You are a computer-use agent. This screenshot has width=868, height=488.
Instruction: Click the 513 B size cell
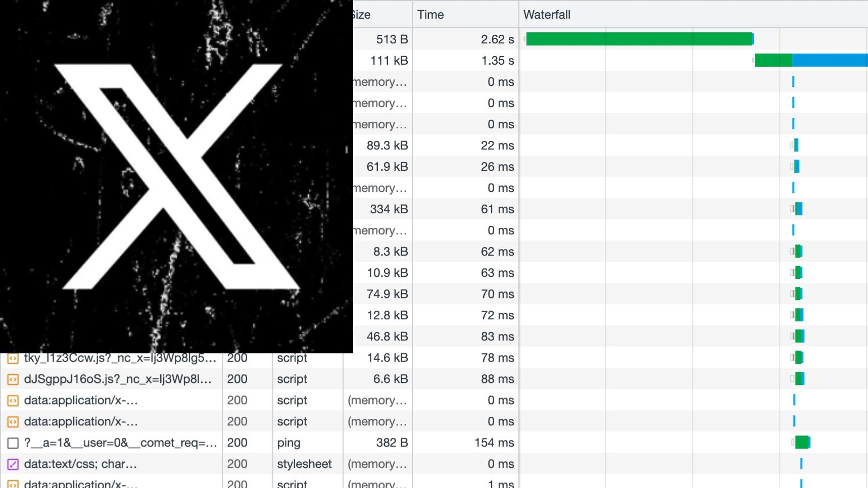point(392,39)
